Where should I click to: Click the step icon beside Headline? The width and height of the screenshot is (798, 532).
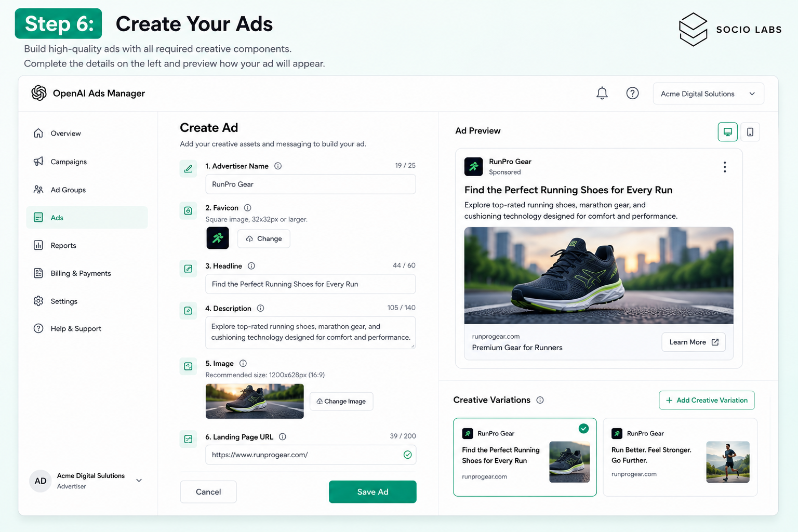[x=188, y=269]
